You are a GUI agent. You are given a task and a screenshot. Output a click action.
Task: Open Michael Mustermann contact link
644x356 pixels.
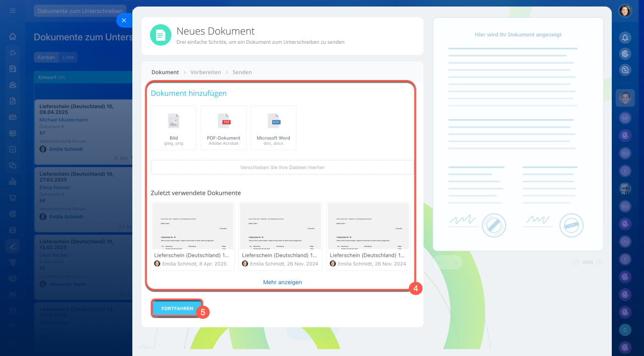[64, 120]
